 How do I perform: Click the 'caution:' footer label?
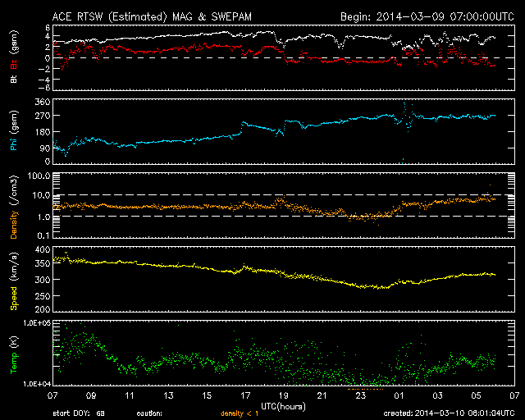(x=149, y=413)
